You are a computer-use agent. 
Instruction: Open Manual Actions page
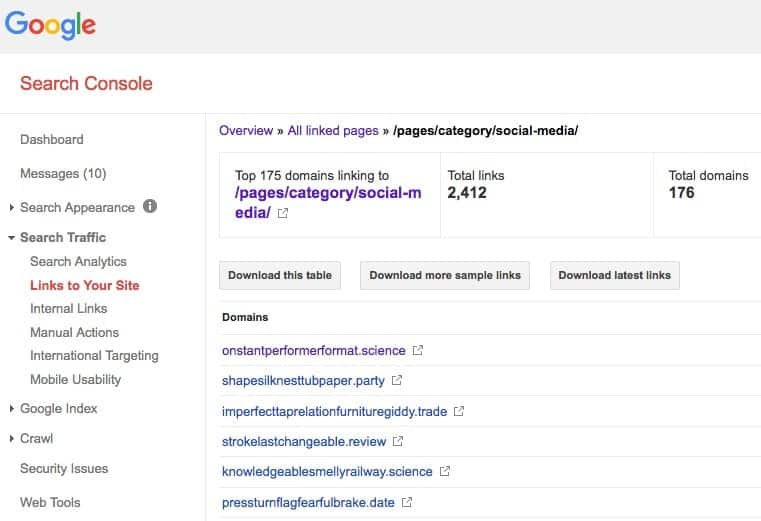point(74,332)
